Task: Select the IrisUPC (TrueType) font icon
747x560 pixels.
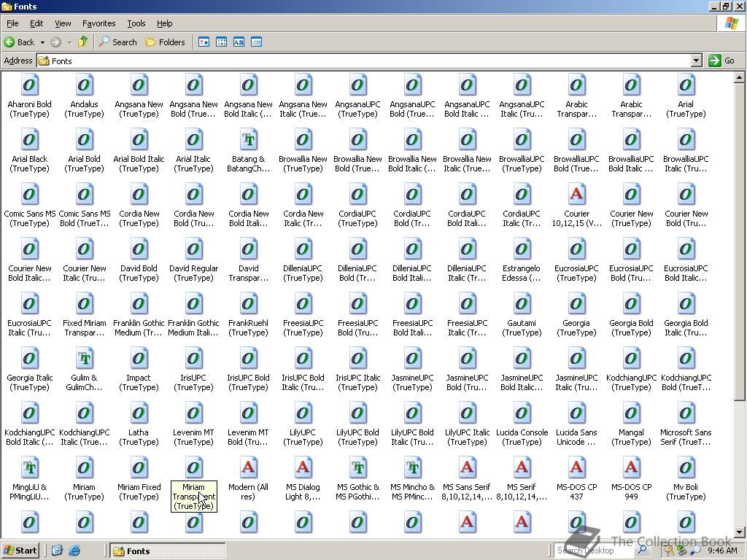Action: coord(194,359)
